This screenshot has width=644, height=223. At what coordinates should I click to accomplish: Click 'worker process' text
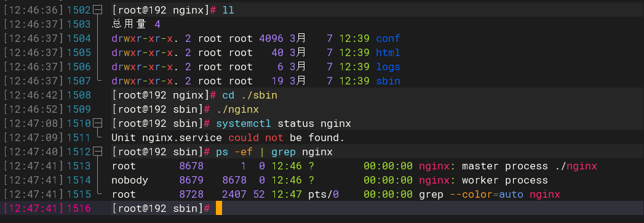click(x=505, y=180)
